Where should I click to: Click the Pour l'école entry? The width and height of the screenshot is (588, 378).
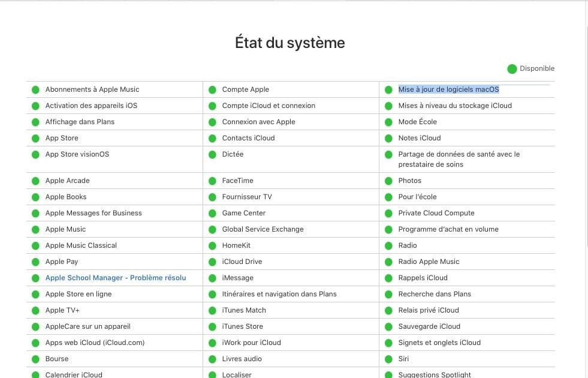click(417, 197)
